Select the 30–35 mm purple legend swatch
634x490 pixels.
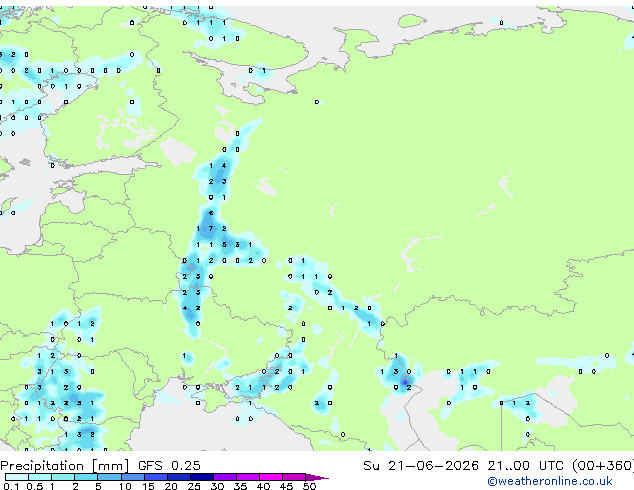click(x=225, y=477)
